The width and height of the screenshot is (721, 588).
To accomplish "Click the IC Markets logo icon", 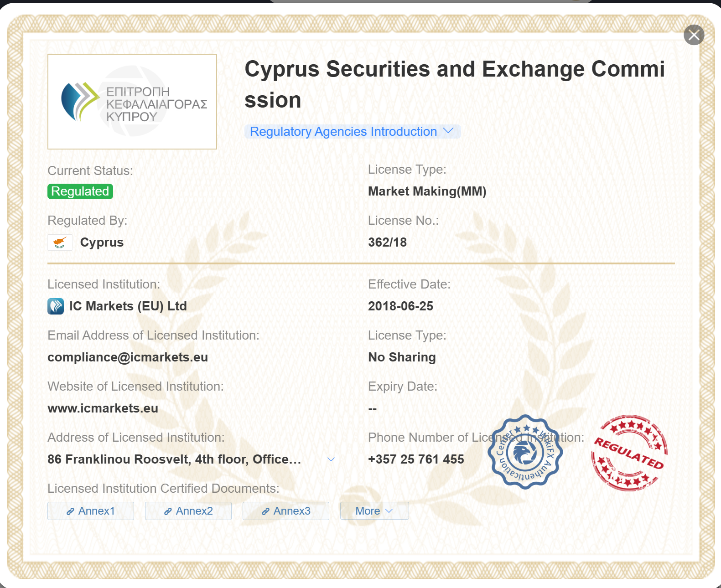I will click(x=56, y=306).
